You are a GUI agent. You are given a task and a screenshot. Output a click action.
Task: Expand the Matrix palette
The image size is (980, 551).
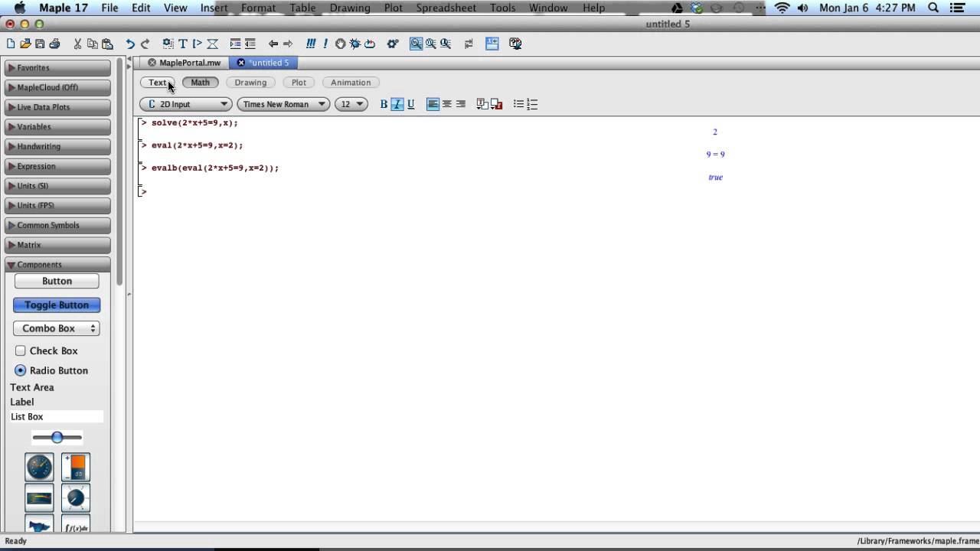pos(57,245)
